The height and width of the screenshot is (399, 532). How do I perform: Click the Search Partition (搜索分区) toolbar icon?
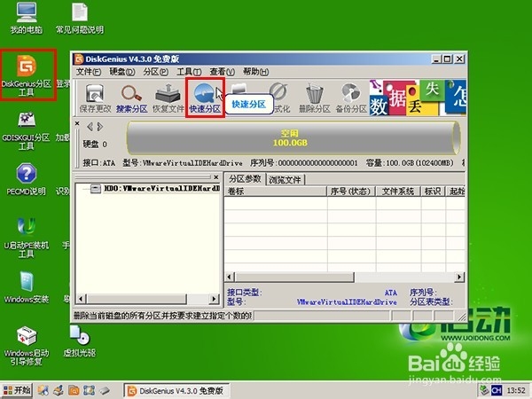click(x=131, y=98)
